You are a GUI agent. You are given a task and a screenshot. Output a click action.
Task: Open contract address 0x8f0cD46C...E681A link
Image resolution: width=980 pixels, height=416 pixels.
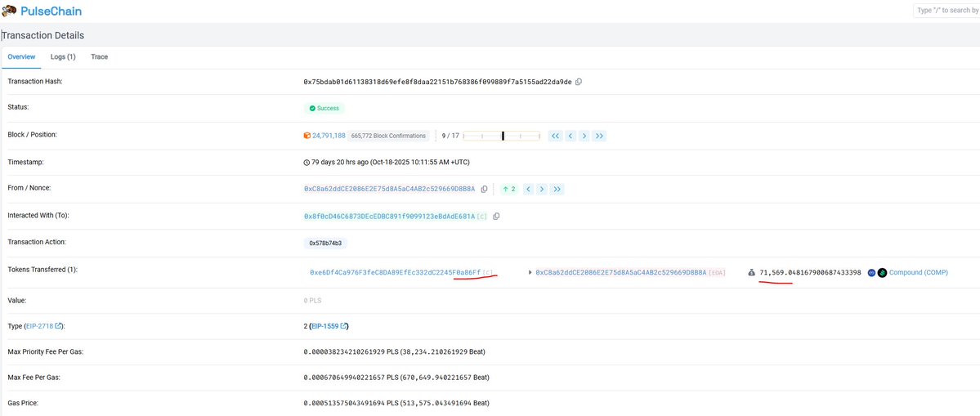click(389, 216)
